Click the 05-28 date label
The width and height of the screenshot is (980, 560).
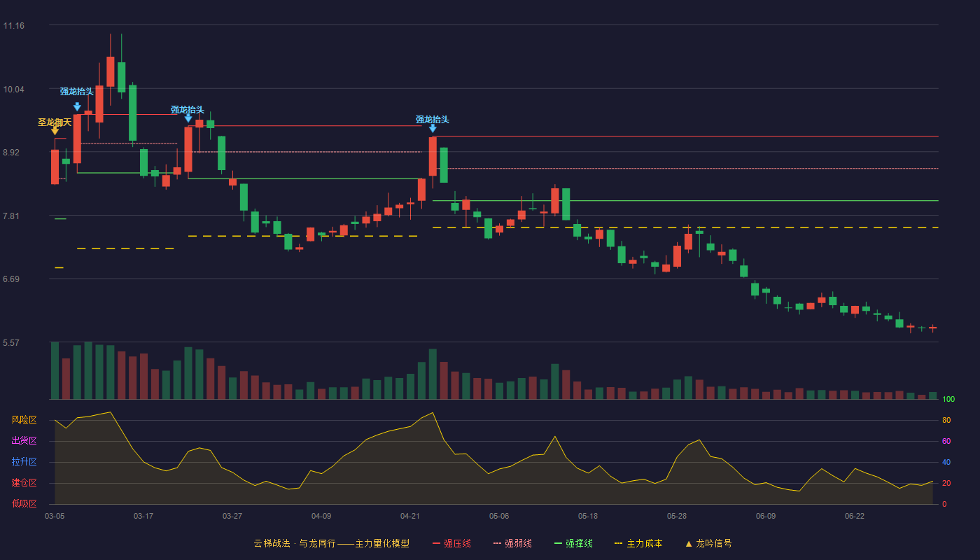(x=677, y=516)
